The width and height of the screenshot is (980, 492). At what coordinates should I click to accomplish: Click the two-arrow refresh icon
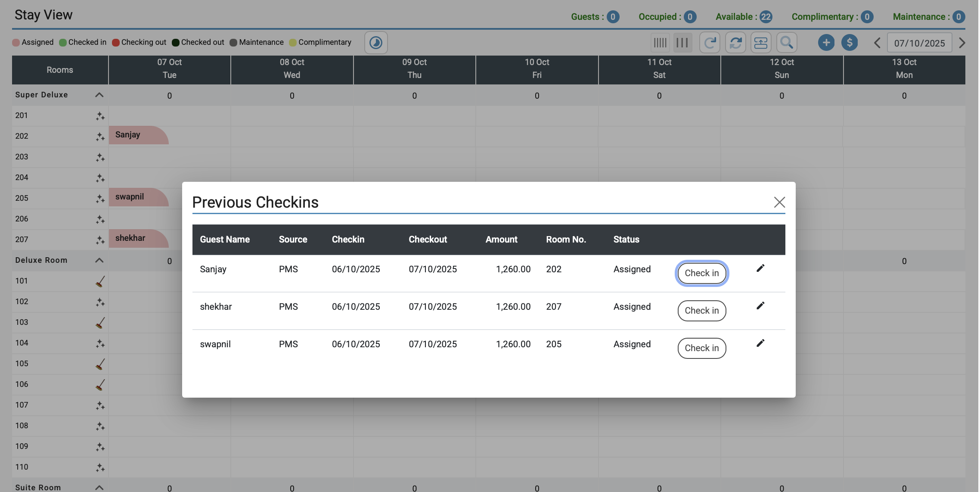tap(735, 43)
